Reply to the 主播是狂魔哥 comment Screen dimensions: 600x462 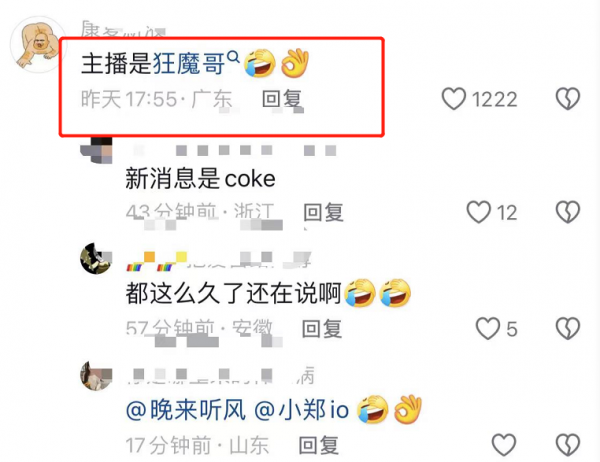point(282,99)
